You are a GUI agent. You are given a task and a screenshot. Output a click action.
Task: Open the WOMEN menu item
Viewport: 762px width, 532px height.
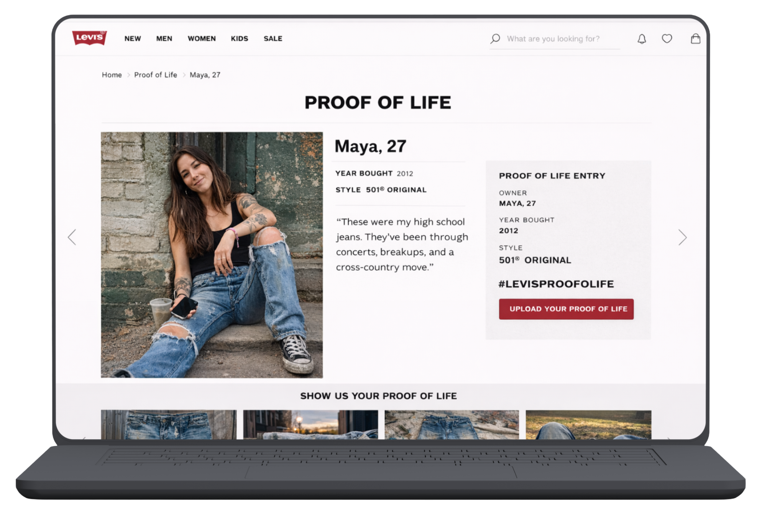pyautogui.click(x=202, y=39)
